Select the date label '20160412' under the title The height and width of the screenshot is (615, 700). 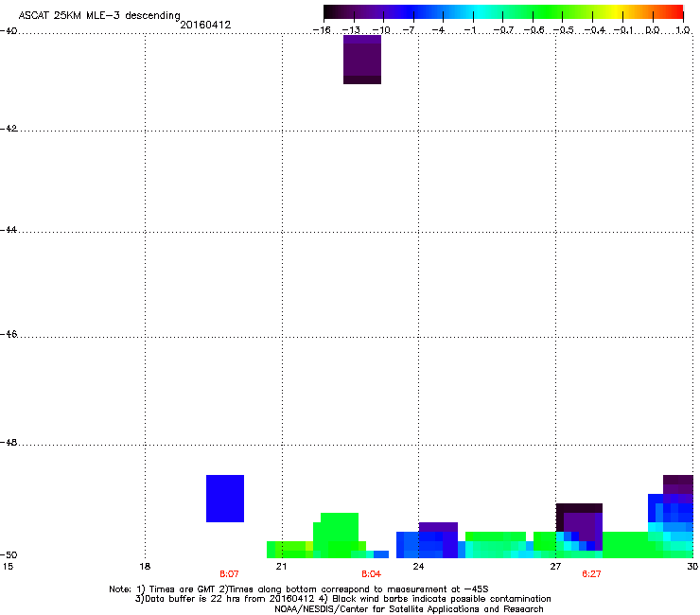point(205,25)
